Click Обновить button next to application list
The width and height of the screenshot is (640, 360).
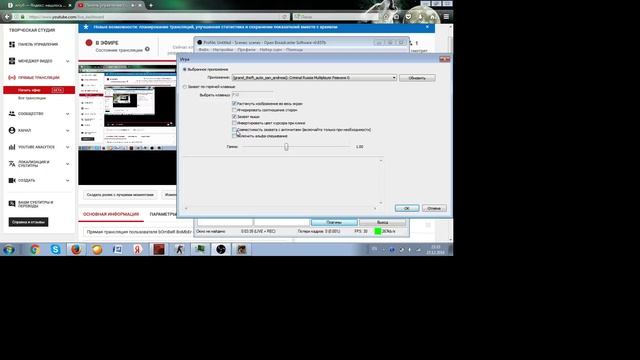(417, 78)
